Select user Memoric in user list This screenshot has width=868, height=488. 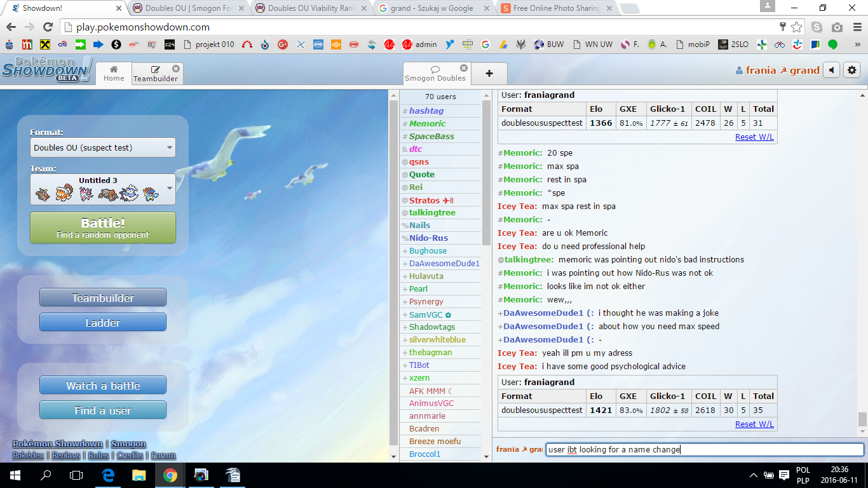point(427,124)
